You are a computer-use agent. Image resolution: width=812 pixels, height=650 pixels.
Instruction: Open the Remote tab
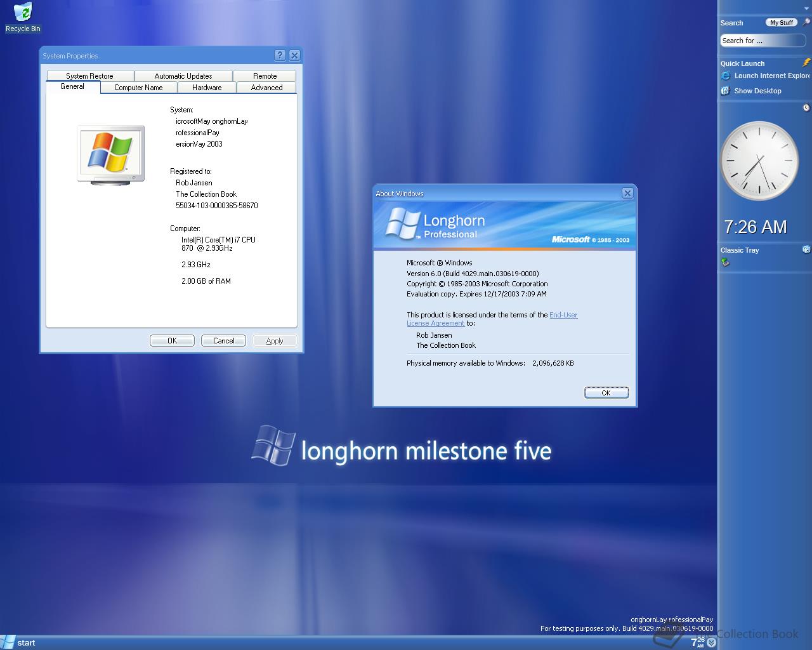point(265,76)
